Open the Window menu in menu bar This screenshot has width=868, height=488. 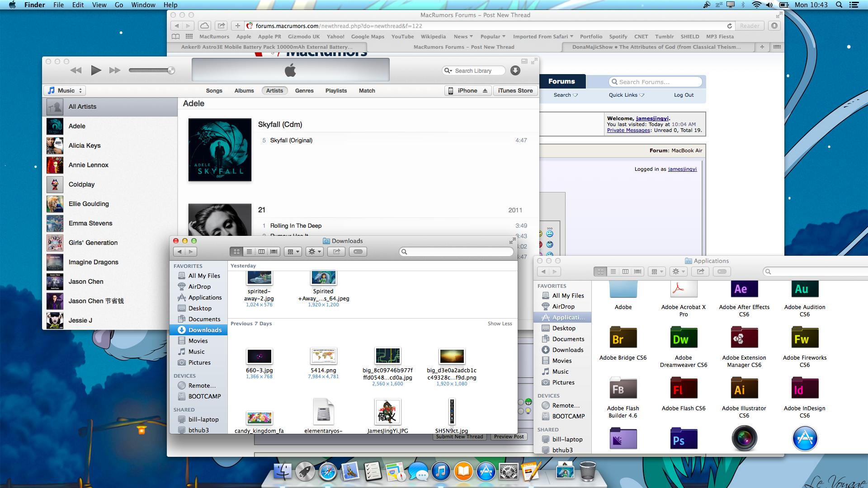pyautogui.click(x=143, y=5)
